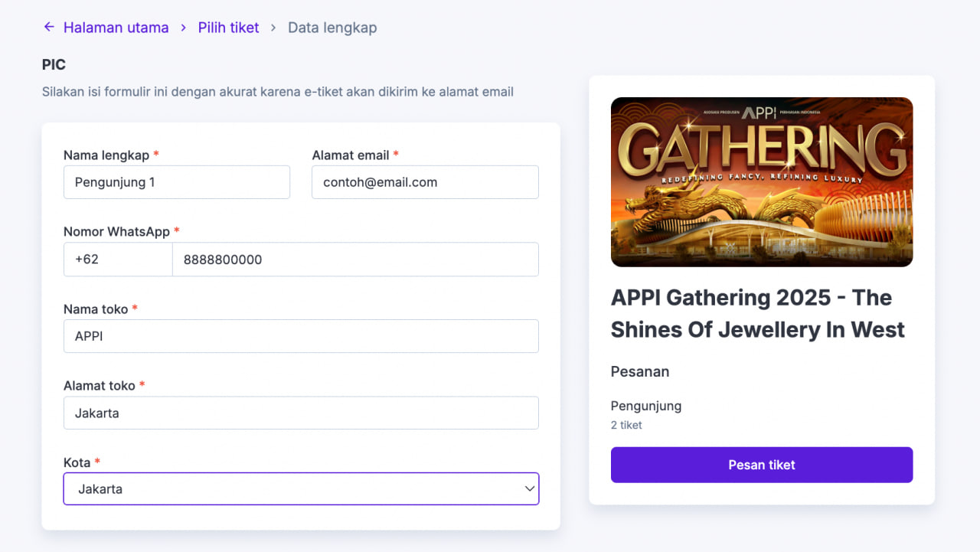This screenshot has height=552, width=980.
Task: Click the Pesanan section heading
Action: pyautogui.click(x=640, y=371)
